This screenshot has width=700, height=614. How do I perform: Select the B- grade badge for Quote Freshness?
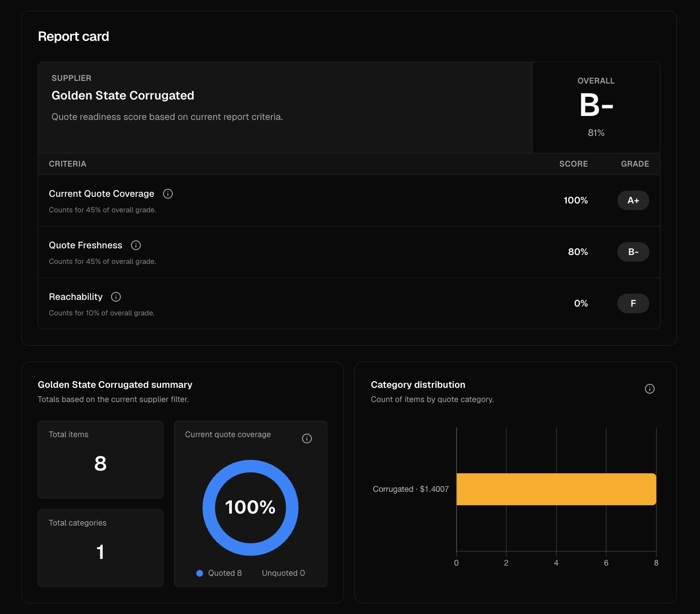point(633,252)
